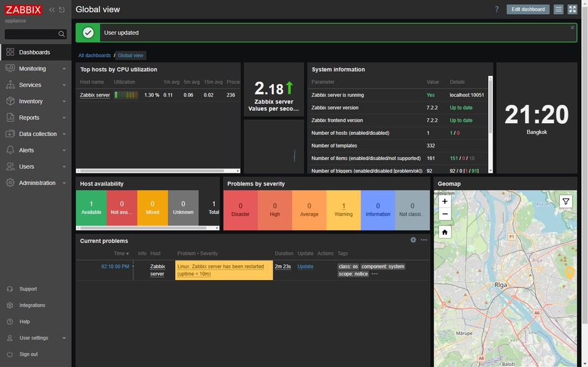Zoom in on the Geomap

pos(445,201)
